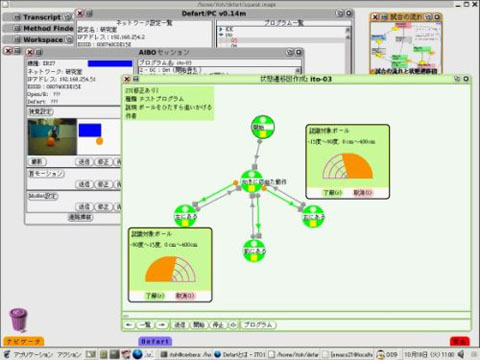Click the small round icon after 停止
The height and width of the screenshot is (360, 480).
coord(233,325)
